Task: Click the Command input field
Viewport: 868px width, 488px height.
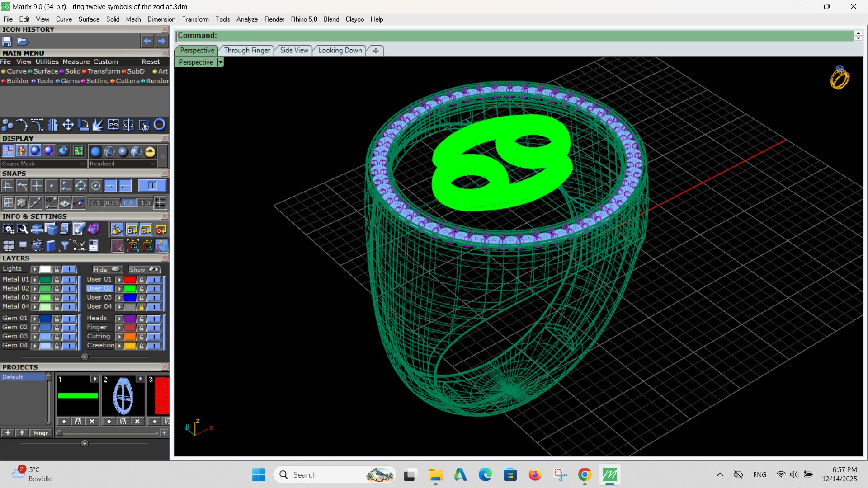Action: pos(515,36)
